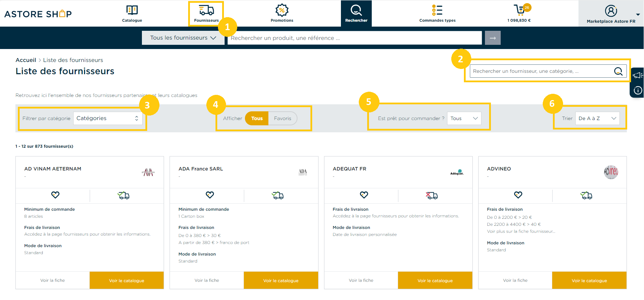Image resolution: width=644 pixels, height=300 pixels.
Task: Open the shopping cart showing 1 098,830 €
Action: (519, 13)
